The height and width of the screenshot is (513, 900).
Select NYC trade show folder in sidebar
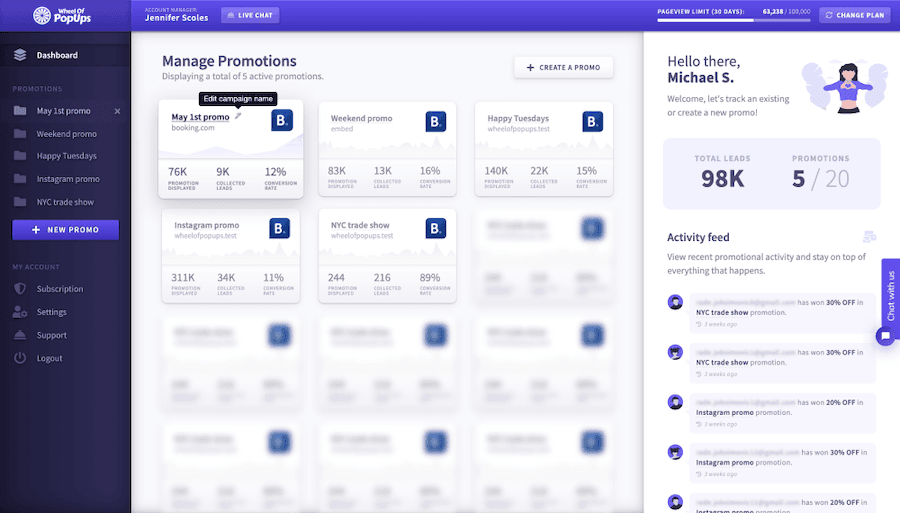(66, 202)
